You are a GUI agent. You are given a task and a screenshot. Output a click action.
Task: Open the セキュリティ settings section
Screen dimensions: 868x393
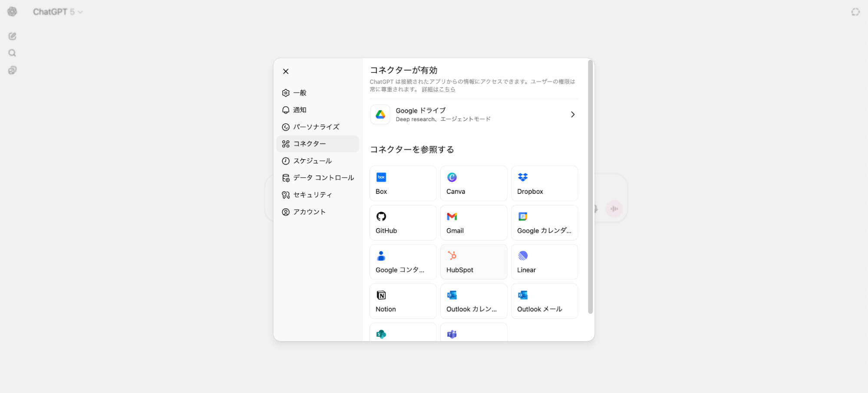pos(312,195)
